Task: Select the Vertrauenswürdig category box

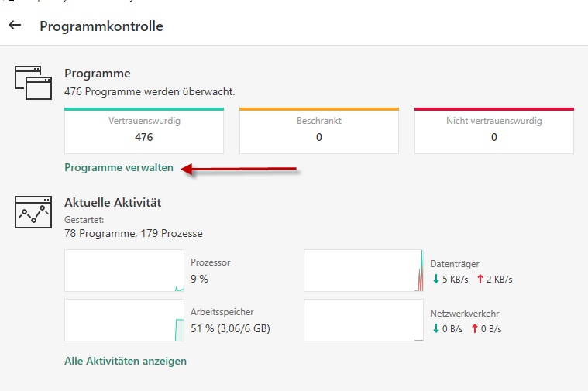Action: [144, 130]
